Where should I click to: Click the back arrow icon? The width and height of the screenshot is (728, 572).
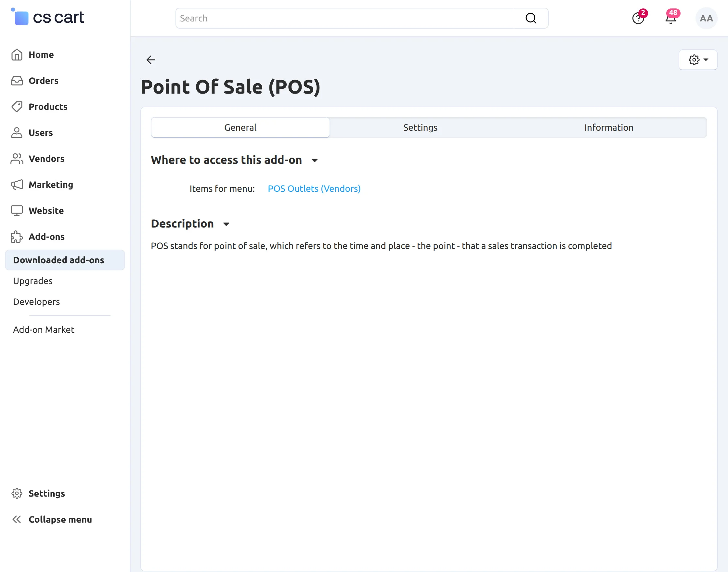pyautogui.click(x=151, y=59)
